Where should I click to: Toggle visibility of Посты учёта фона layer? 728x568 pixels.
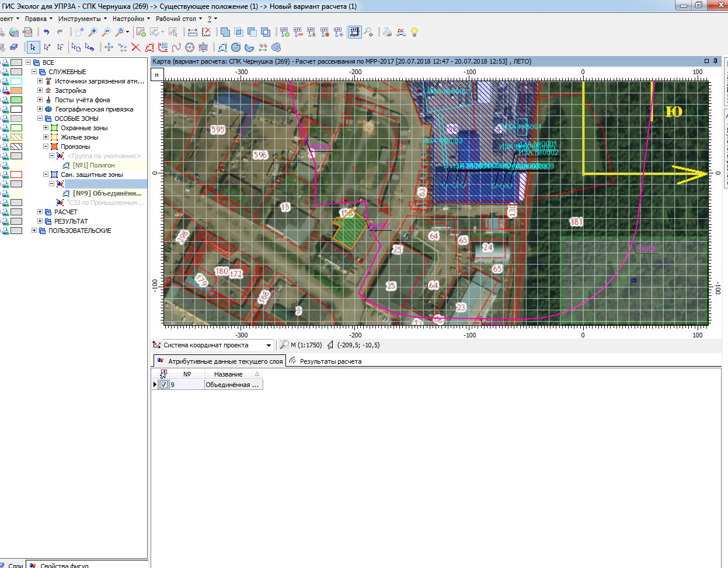click(5, 100)
